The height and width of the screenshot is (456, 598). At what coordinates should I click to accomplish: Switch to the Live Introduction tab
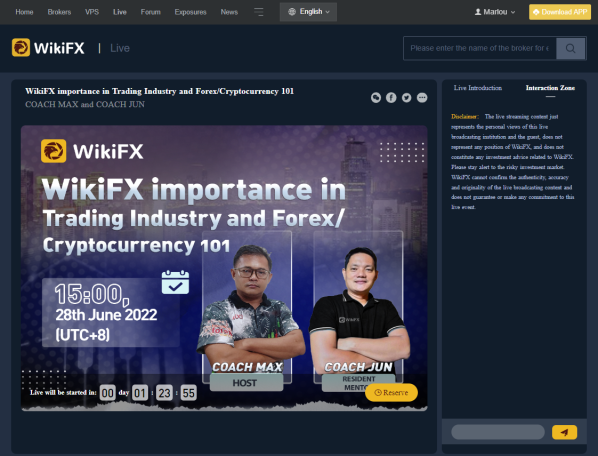478,88
